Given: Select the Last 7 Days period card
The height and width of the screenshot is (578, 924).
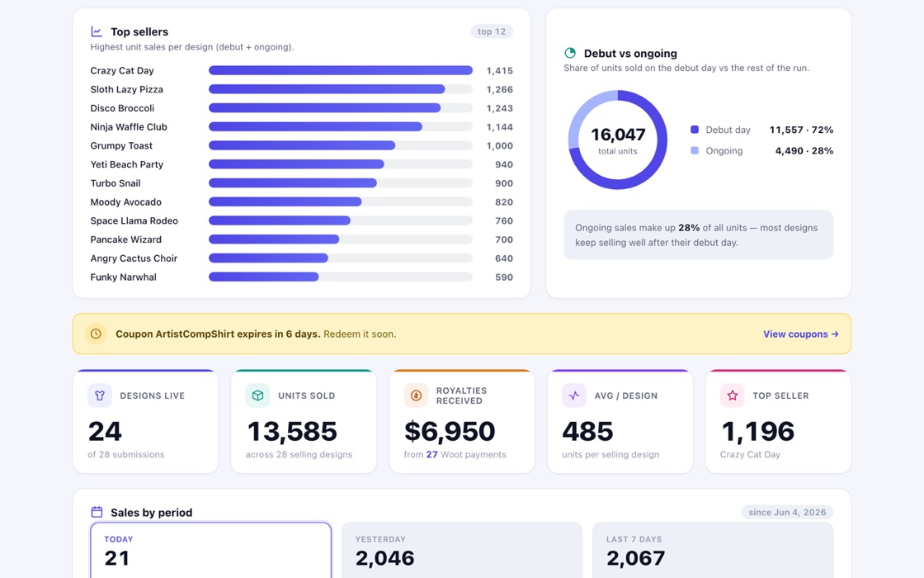Looking at the screenshot, I should (713, 550).
